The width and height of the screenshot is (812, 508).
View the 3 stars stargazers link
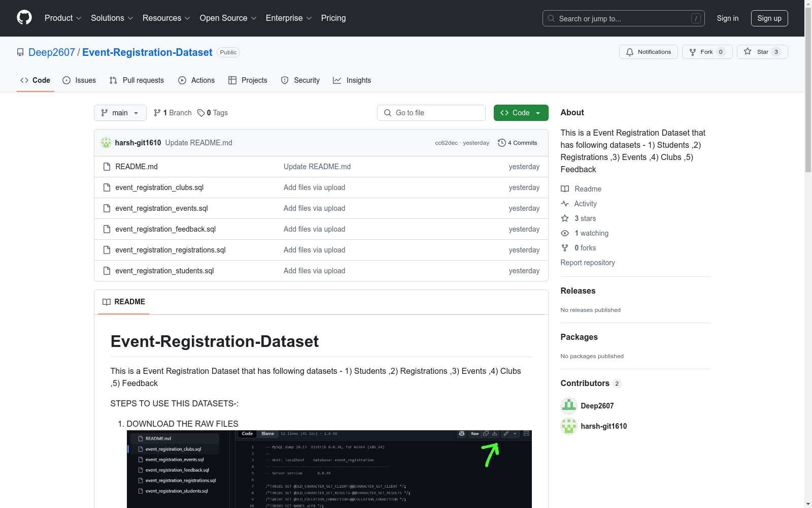pos(579,218)
